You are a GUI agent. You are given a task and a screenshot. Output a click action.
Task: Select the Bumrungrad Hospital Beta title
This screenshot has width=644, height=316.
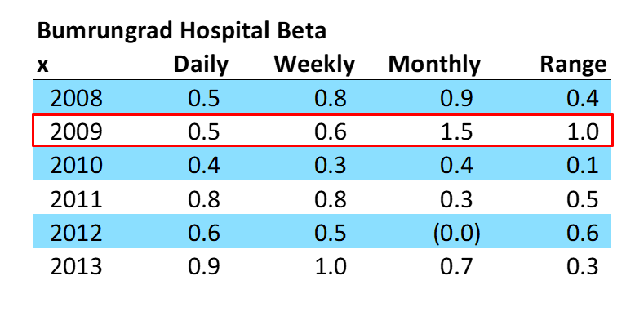coord(181,31)
